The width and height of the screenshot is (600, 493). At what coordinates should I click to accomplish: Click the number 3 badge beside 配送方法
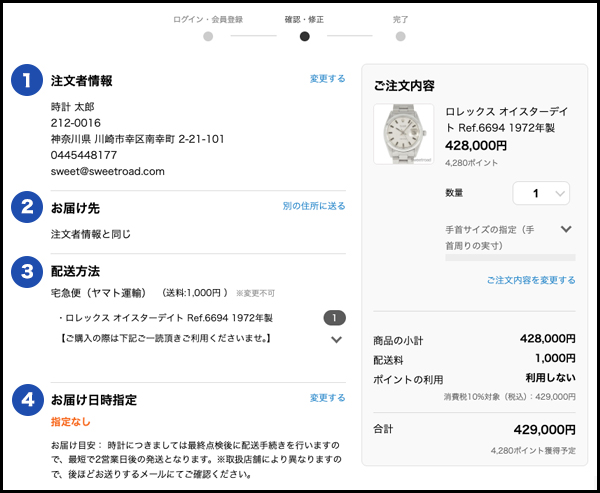pos(27,271)
